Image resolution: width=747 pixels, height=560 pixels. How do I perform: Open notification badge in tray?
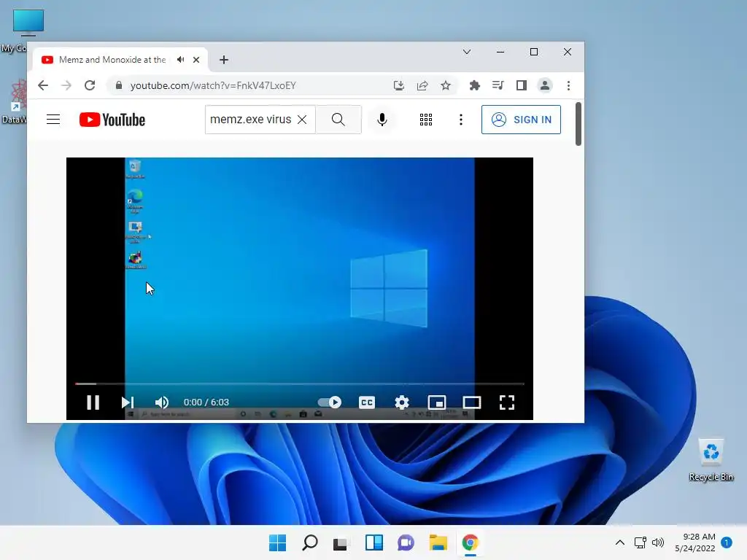pyautogui.click(x=727, y=542)
